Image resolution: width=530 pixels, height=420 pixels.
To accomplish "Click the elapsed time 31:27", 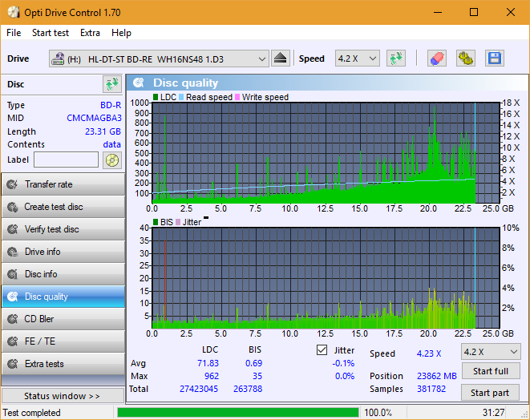I will click(493, 413).
